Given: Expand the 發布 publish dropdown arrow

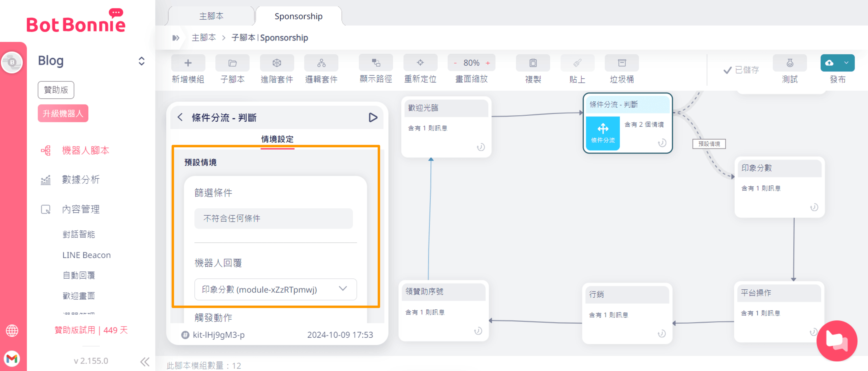Looking at the screenshot, I should [846, 63].
